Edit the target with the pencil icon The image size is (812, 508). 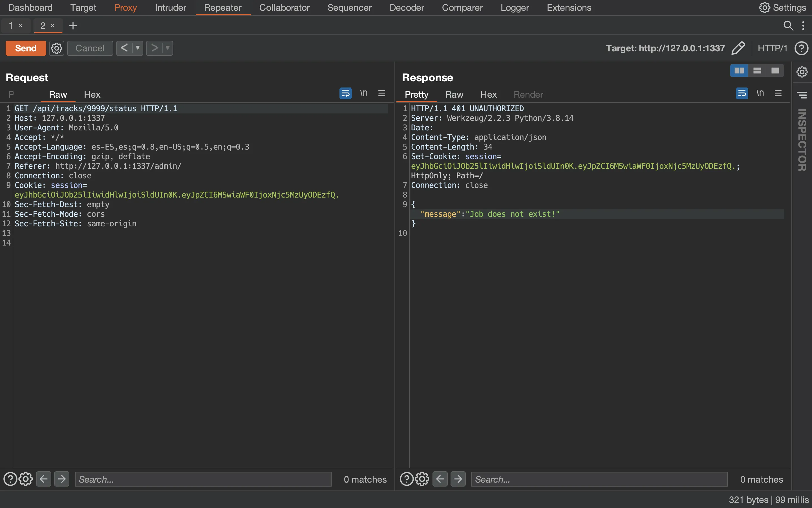738,48
